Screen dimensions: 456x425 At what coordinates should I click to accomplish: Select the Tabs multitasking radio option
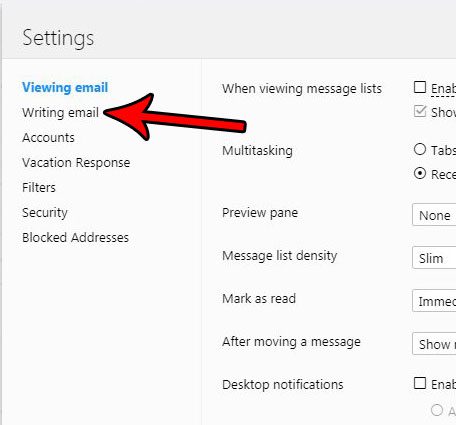pos(420,149)
